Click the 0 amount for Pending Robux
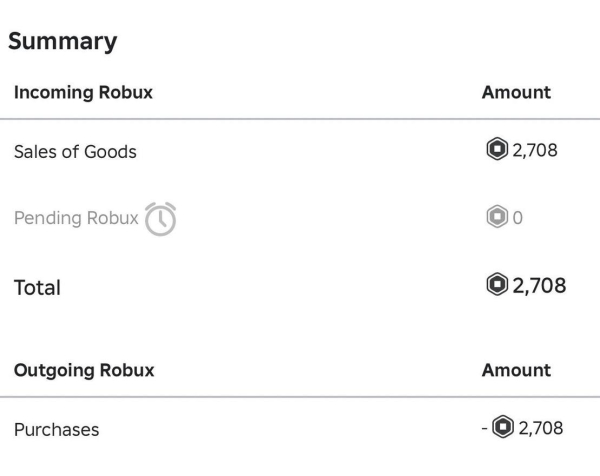The height and width of the screenshot is (476, 600). [x=517, y=219]
